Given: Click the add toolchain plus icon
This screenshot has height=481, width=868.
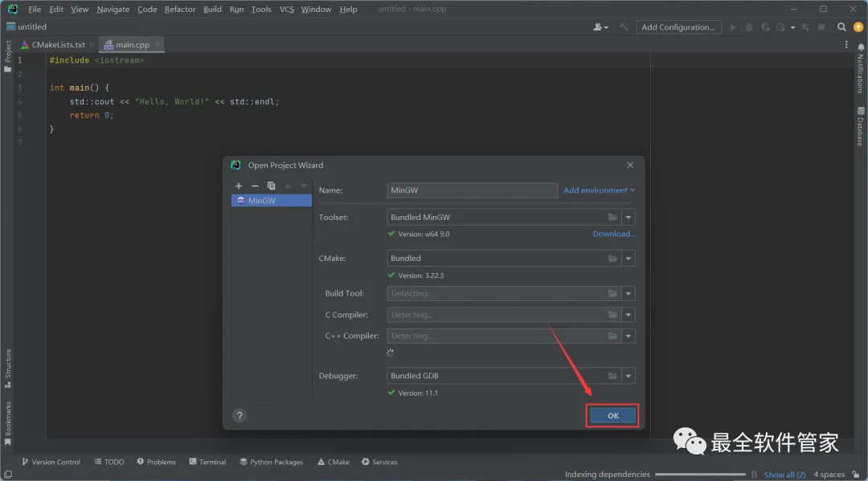Looking at the screenshot, I should tap(239, 185).
